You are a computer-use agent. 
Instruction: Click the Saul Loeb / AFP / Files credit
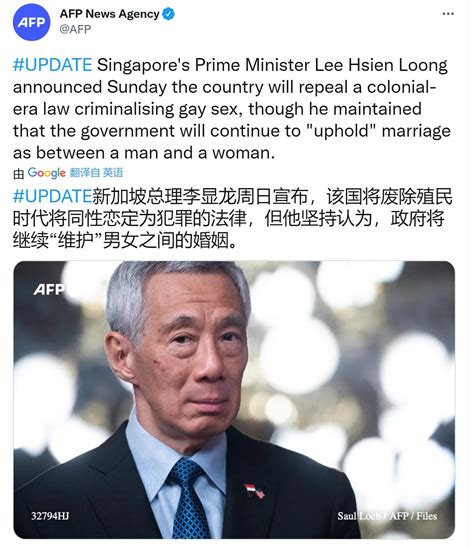click(387, 516)
